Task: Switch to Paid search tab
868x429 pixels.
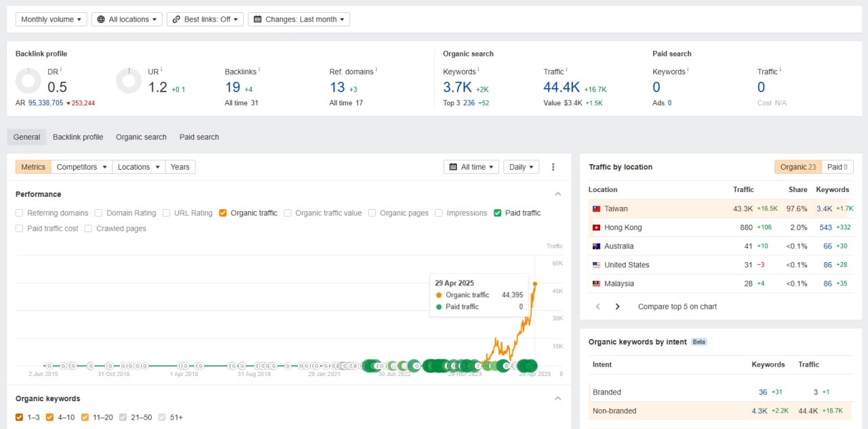Action: coord(199,137)
